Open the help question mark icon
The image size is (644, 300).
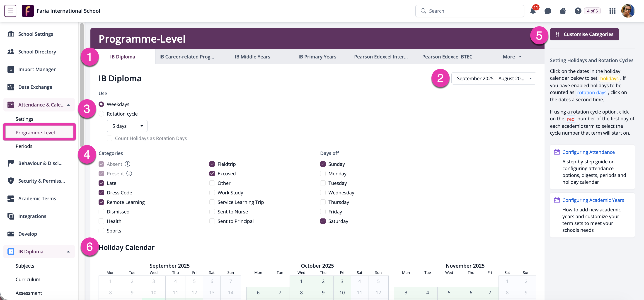(578, 11)
